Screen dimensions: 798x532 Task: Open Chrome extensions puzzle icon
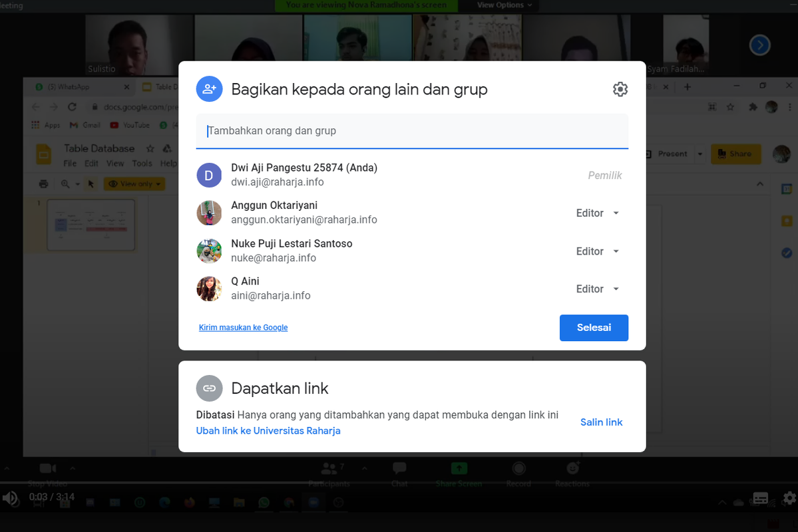tap(753, 107)
